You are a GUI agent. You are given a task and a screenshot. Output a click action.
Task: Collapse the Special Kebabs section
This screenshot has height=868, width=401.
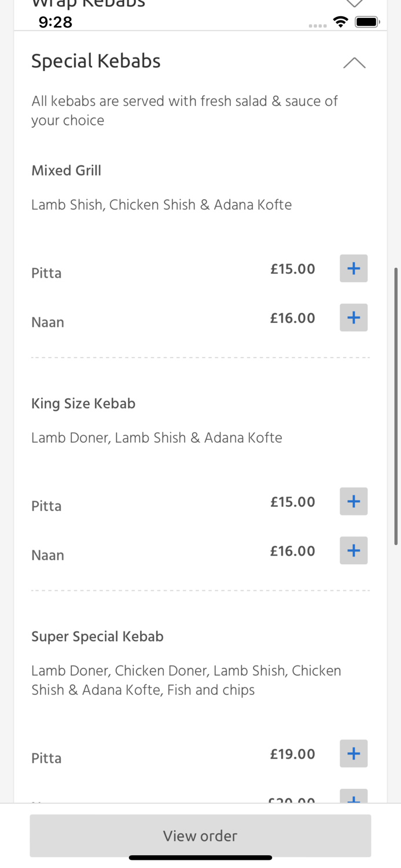[x=354, y=62]
